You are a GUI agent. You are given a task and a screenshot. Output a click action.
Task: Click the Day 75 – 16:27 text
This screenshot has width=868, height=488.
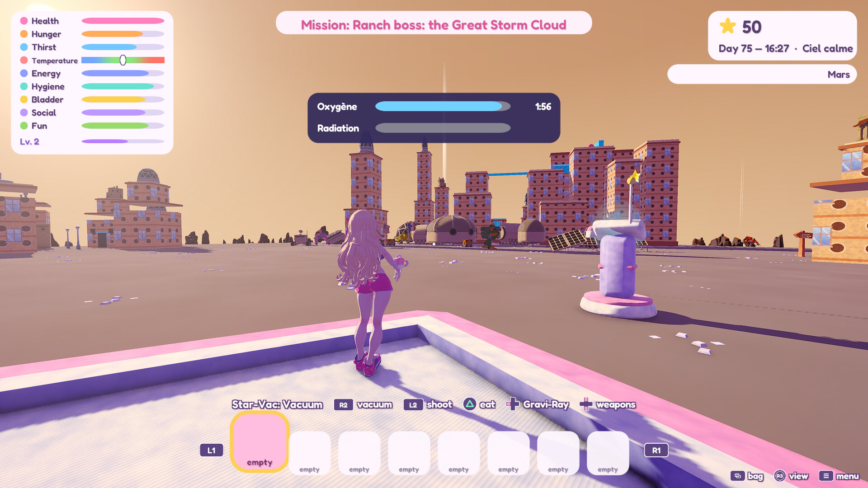coord(754,48)
